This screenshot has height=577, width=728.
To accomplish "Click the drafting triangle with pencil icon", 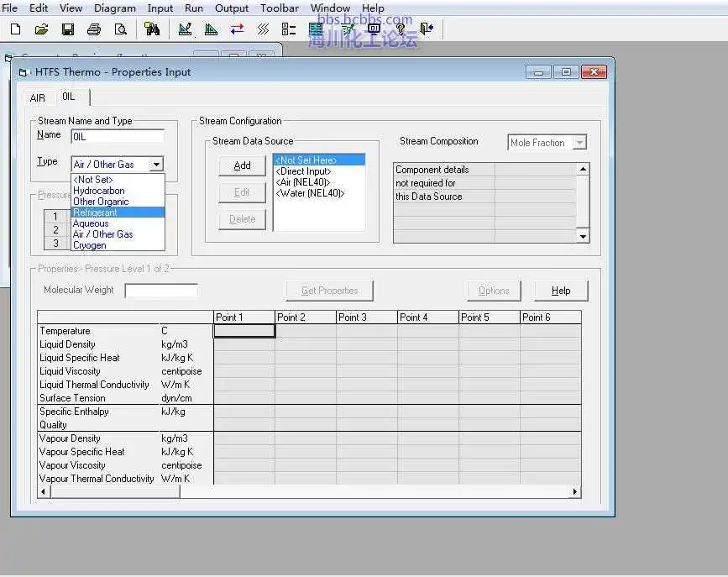I will coord(186,29).
